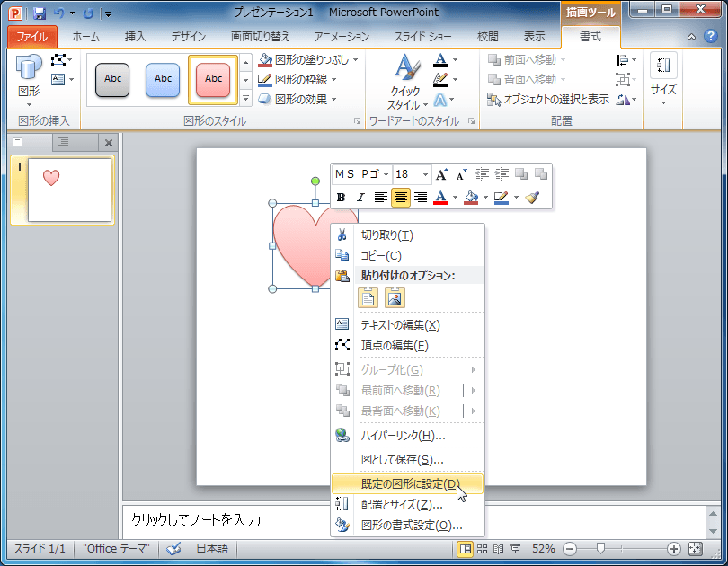The height and width of the screenshot is (566, 728).
Task: Select the gray Abc shape style swatch
Action: pyautogui.click(x=112, y=80)
